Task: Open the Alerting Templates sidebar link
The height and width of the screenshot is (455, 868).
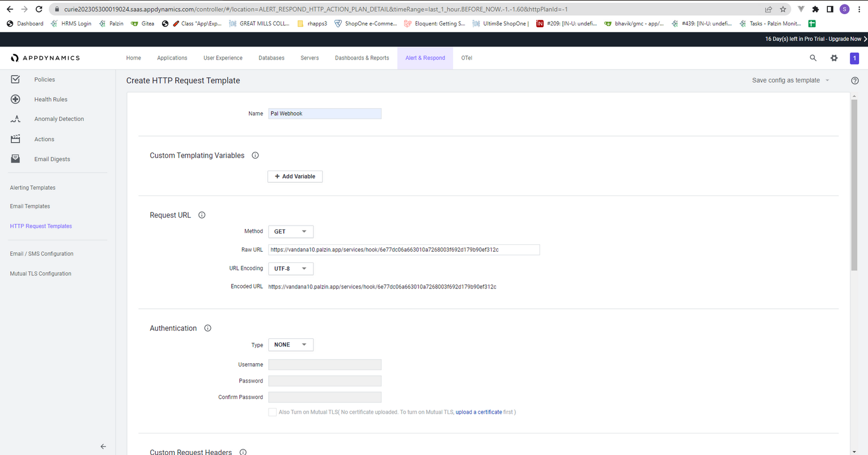Action: point(32,188)
